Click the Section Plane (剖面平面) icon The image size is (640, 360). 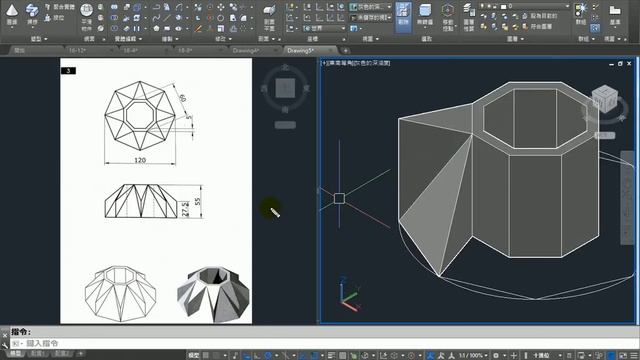click(x=269, y=11)
